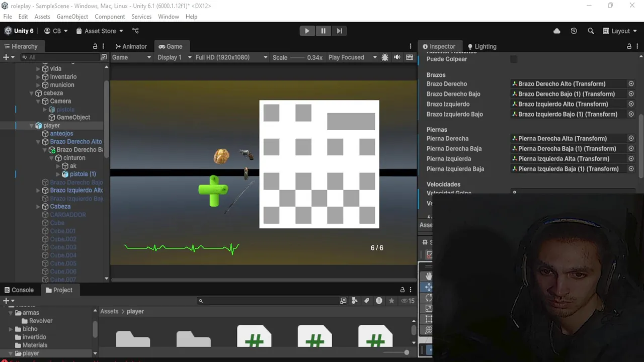Click the Inspector panel lock icon
This screenshot has height=362, width=644.
click(629, 46)
